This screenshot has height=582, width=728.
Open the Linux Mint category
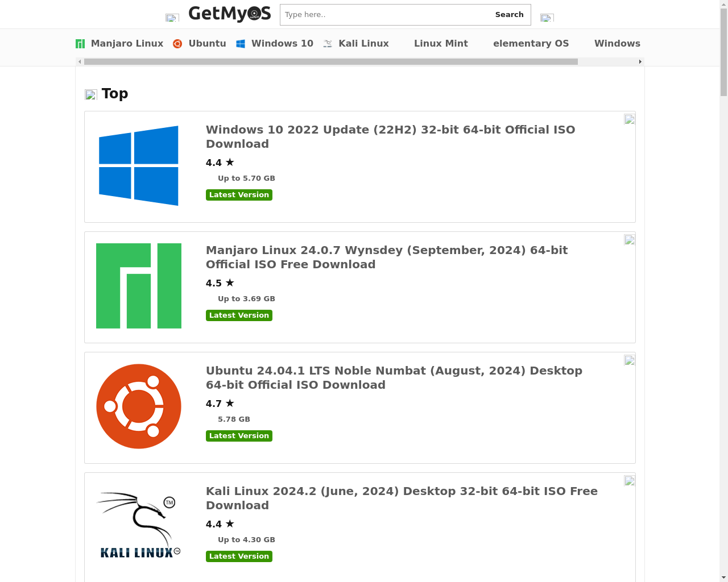[441, 44]
